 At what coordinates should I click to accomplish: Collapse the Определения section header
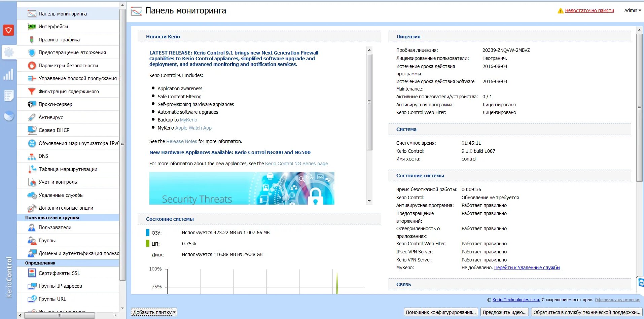tap(68, 263)
